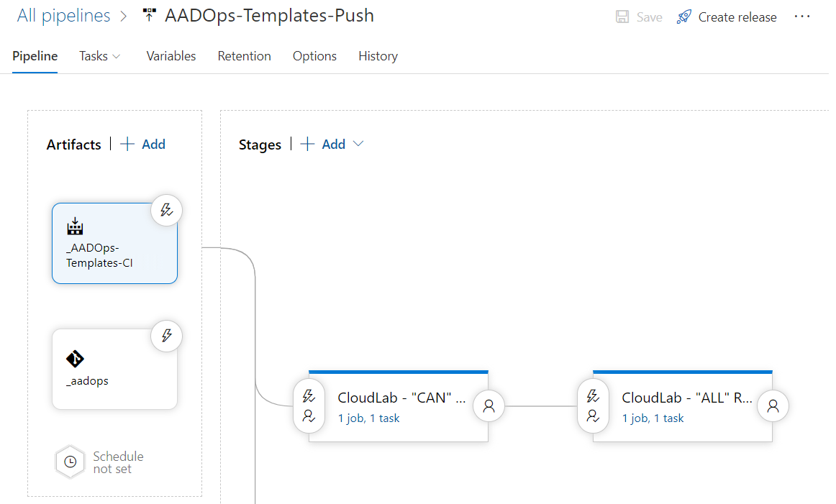The width and height of the screenshot is (836, 504).
Task: Open pre-deployment conditions for the CloudLab "CAN" stage
Action: (309, 395)
